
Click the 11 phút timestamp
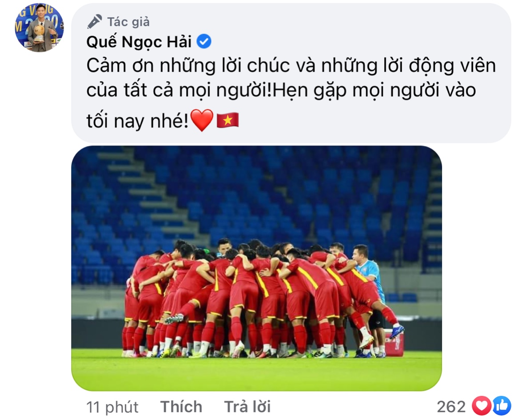112,407
